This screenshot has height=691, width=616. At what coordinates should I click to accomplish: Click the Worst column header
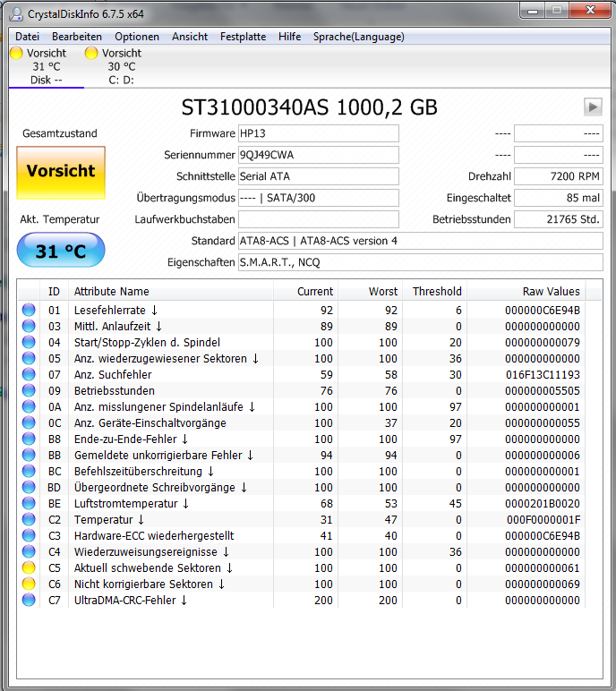tap(370, 291)
